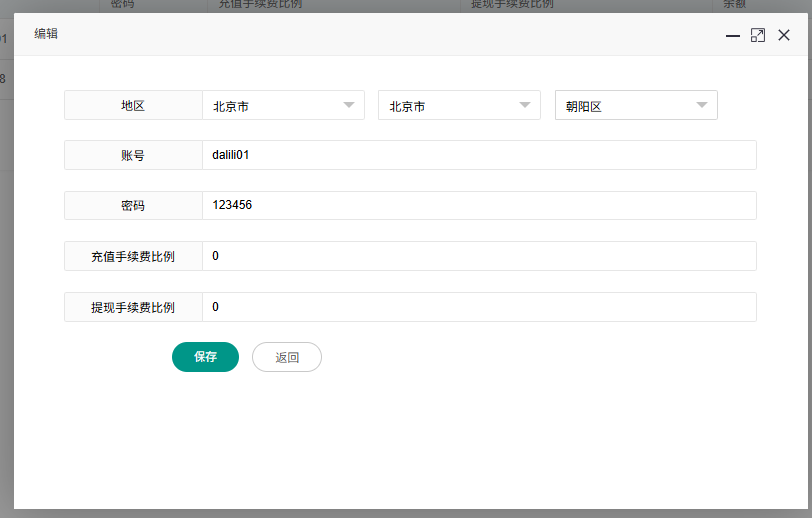Expand the second 北京市 city dropdown
Screen dimensions: 812x518
(x=459, y=106)
